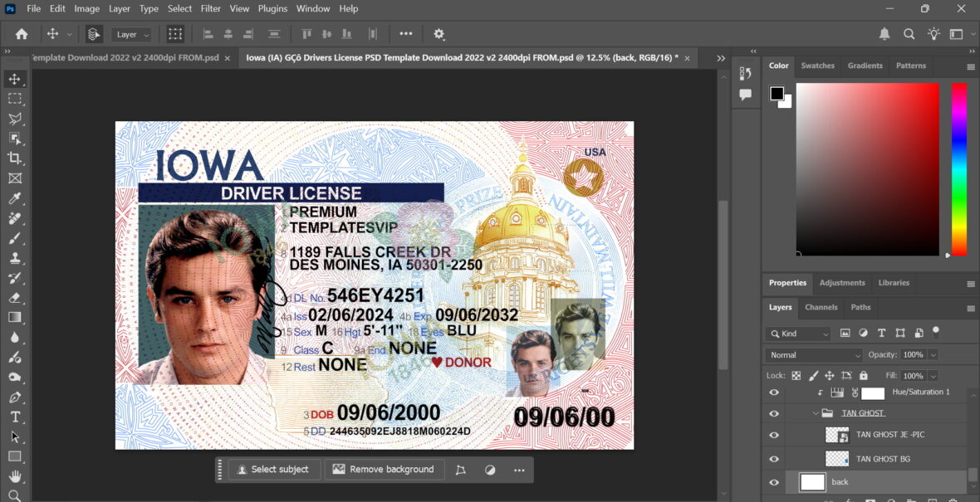
Task: Switch to the Channels tab
Action: (x=821, y=307)
